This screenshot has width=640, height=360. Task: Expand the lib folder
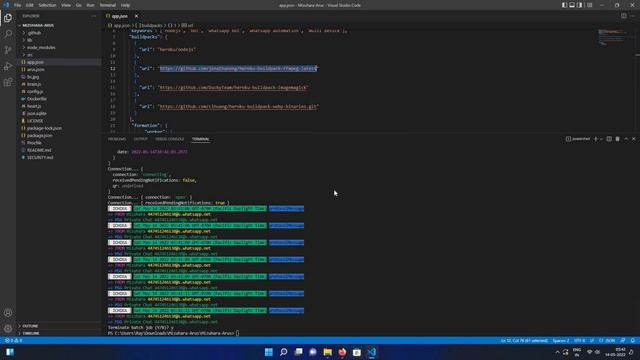[29, 40]
